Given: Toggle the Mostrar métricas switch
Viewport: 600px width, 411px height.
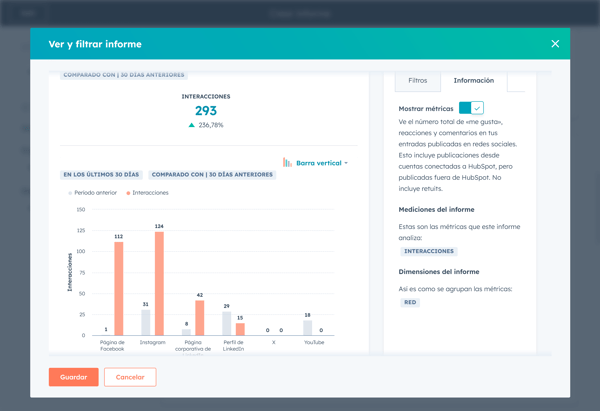Looking at the screenshot, I should coord(471,107).
